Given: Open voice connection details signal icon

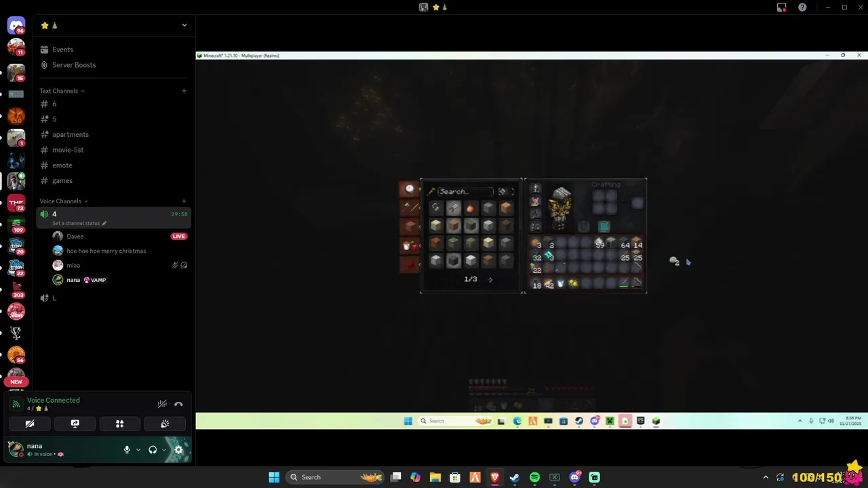Looking at the screenshot, I should [16, 404].
